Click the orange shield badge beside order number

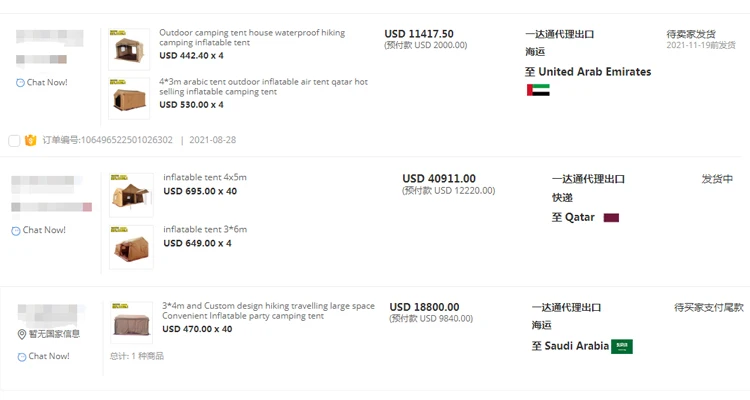[x=30, y=140]
